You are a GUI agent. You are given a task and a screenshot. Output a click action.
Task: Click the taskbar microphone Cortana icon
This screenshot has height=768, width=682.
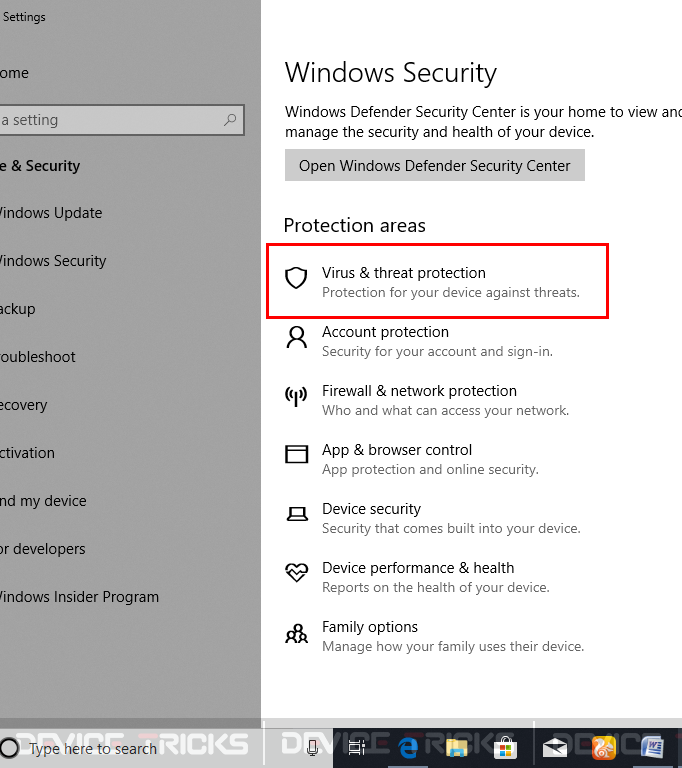pos(313,748)
